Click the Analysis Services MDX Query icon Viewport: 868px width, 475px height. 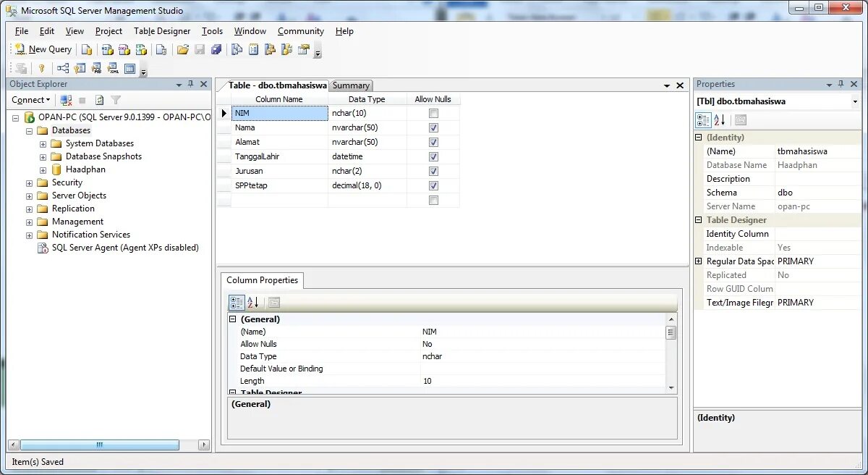(x=107, y=49)
